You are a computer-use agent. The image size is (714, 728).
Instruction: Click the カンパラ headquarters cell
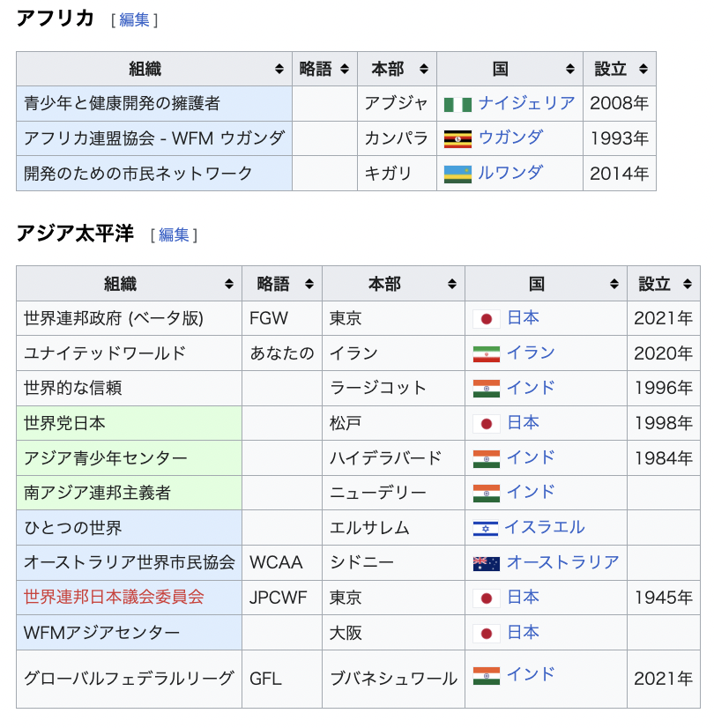[x=397, y=138]
